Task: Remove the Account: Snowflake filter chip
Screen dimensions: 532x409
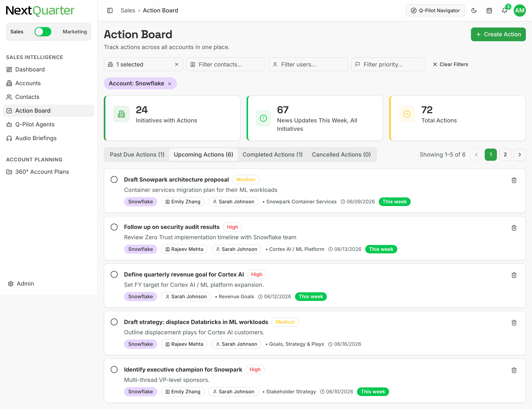Action: [x=170, y=84]
